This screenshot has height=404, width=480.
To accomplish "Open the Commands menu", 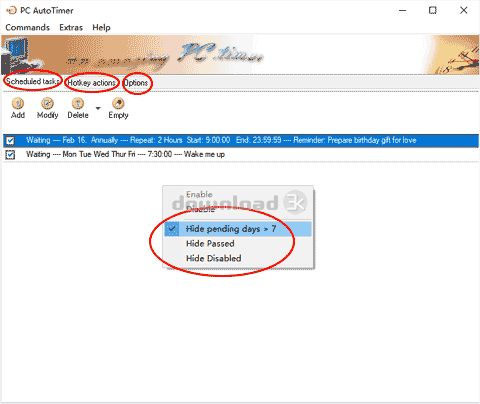I will pos(28,27).
